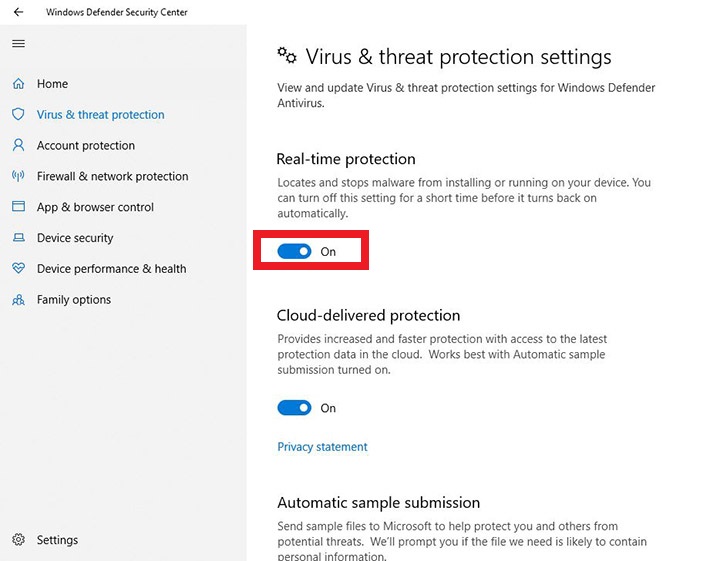720x561 pixels.
Task: Select Firewall & network protection in sidebar
Action: [x=112, y=177]
